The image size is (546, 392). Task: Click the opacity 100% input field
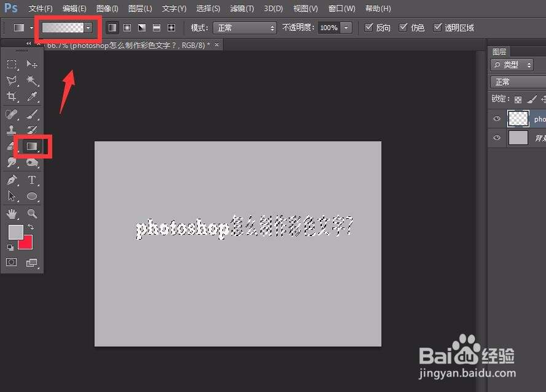(x=329, y=28)
